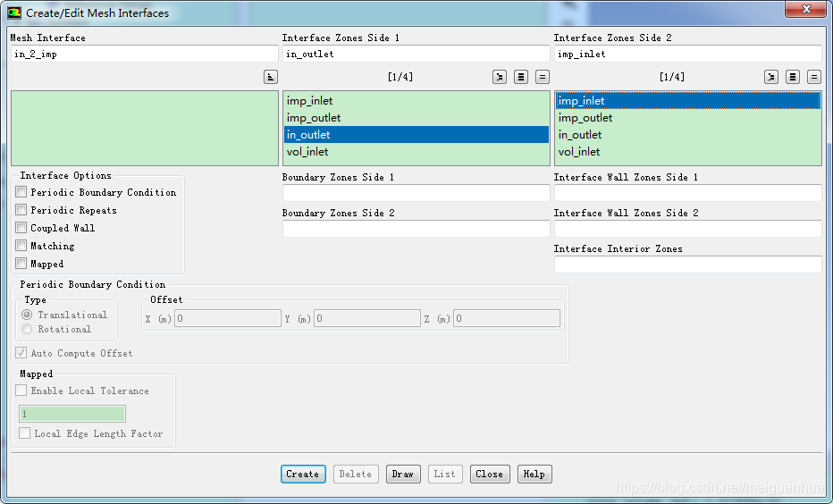
Task: Enable Periodic Boundary Condition checkbox
Action: (x=21, y=192)
